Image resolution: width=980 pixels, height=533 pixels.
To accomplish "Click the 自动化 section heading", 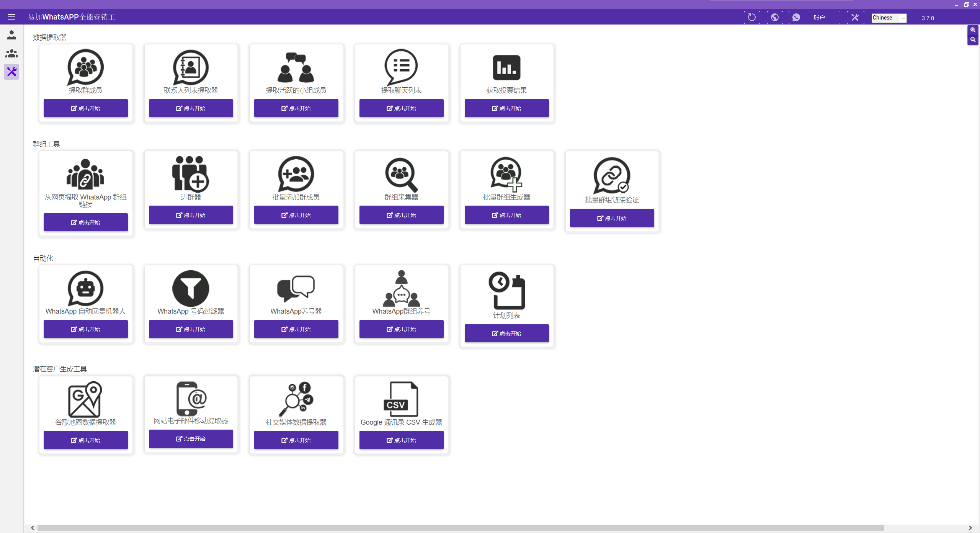I will point(43,258).
